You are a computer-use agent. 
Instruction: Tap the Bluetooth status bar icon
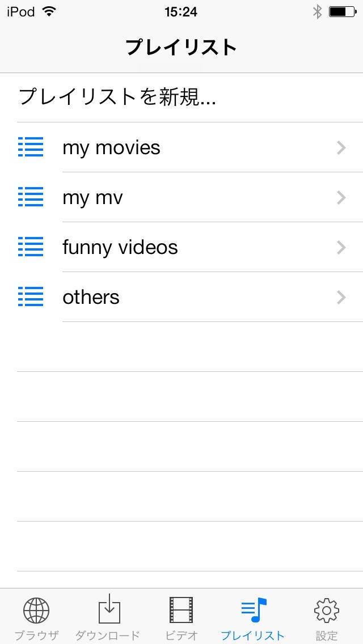[317, 11]
